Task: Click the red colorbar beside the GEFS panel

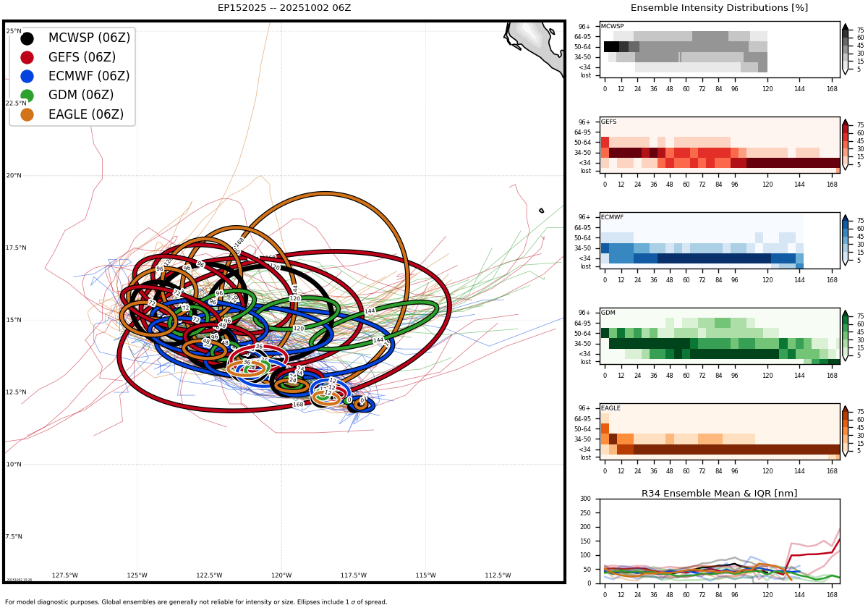Action: tap(845, 144)
